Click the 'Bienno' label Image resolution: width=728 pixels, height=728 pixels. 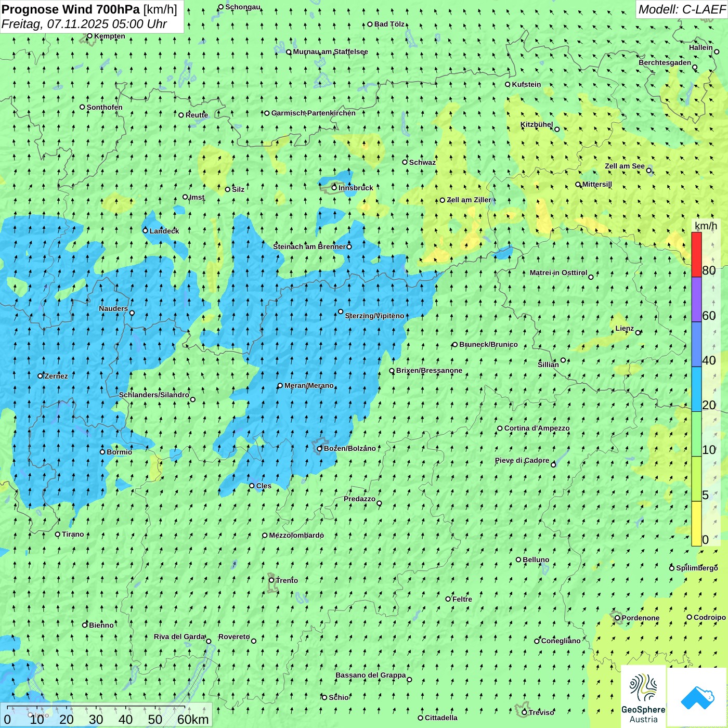[101, 625]
